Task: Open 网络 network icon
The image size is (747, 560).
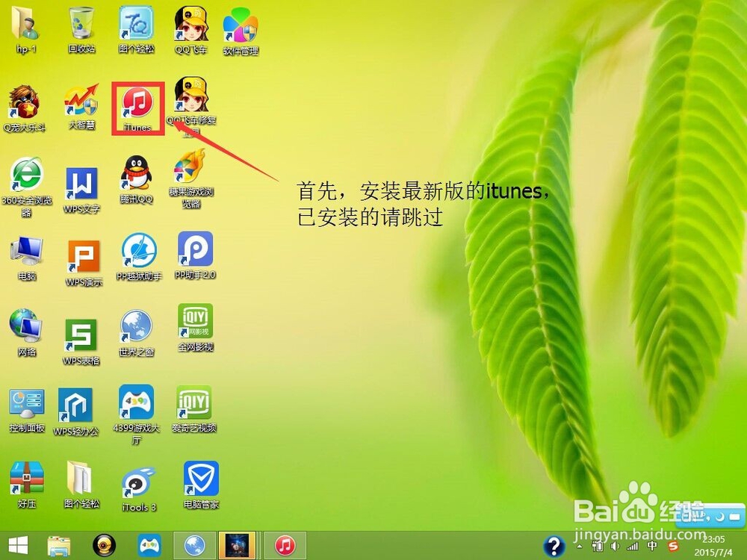Action: (x=27, y=332)
